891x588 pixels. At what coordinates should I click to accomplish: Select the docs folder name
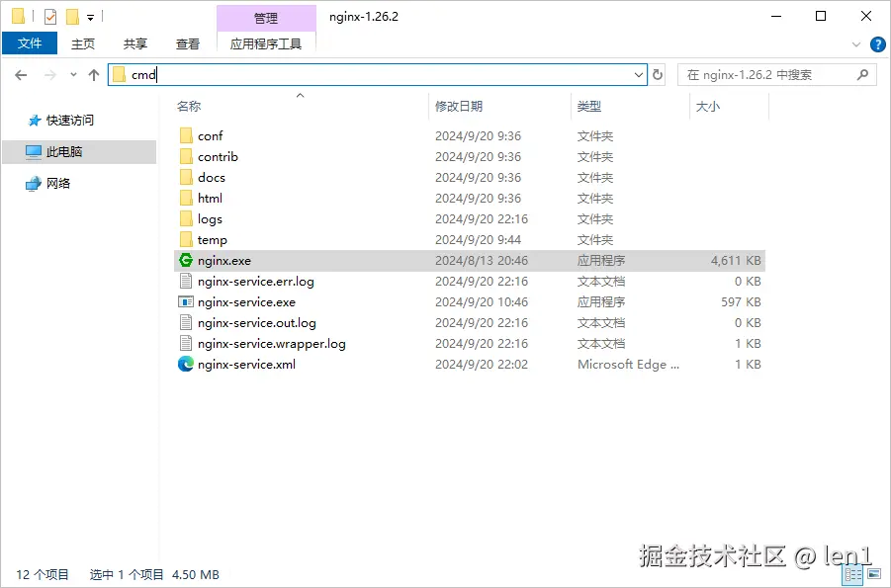pyautogui.click(x=212, y=177)
